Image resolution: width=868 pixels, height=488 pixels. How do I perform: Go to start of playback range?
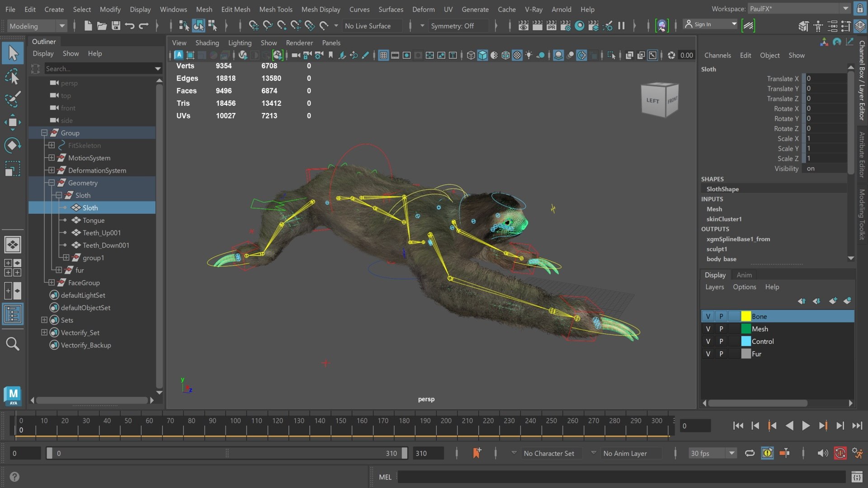(738, 426)
